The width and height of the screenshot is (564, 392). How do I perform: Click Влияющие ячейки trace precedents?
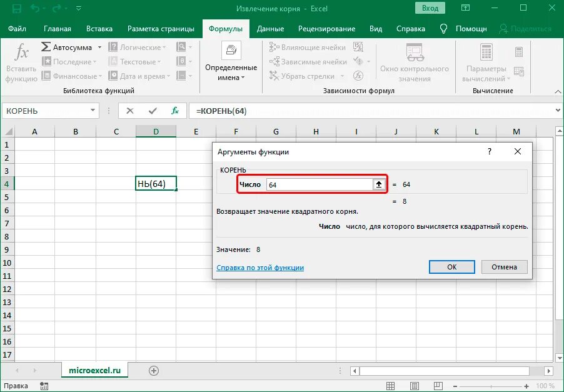tap(307, 47)
